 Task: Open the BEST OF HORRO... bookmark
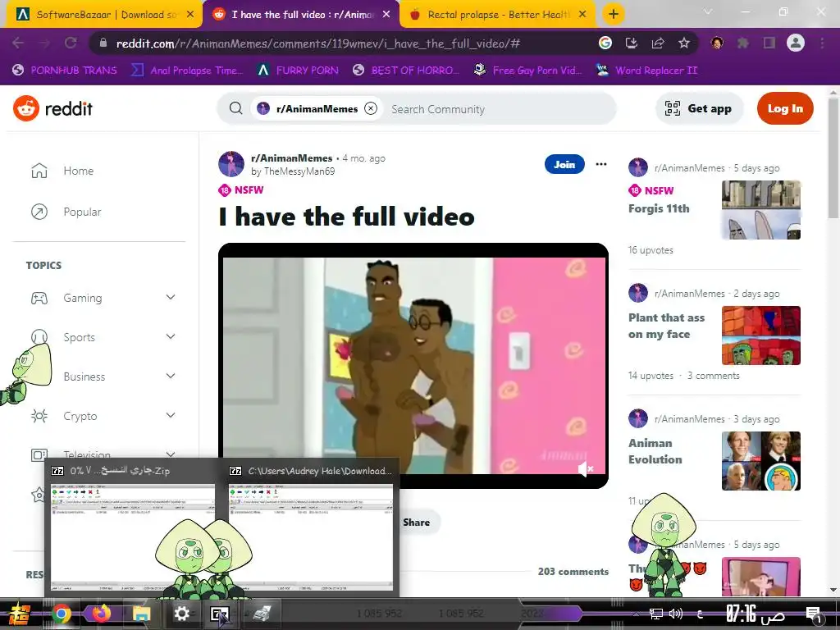pyautogui.click(x=406, y=71)
